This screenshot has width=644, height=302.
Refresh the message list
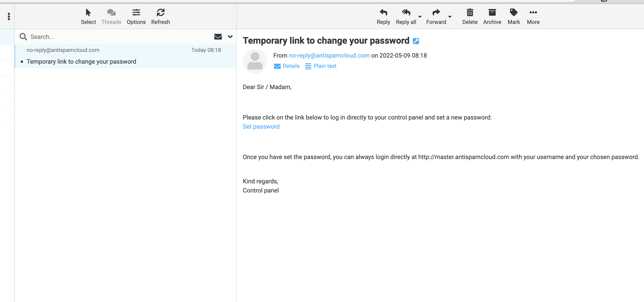(161, 16)
